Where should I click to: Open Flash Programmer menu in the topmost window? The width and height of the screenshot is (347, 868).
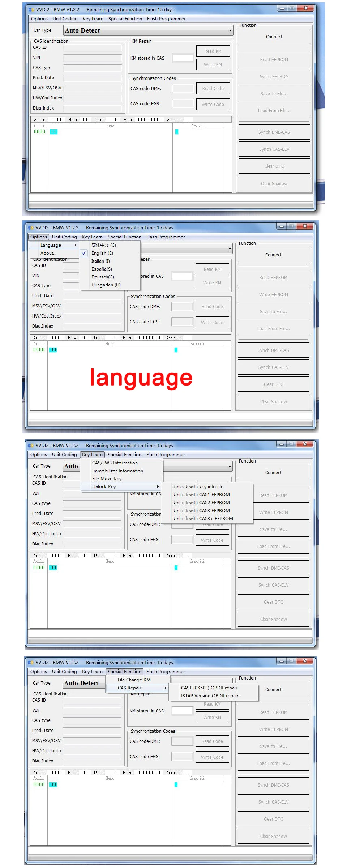coord(166,19)
